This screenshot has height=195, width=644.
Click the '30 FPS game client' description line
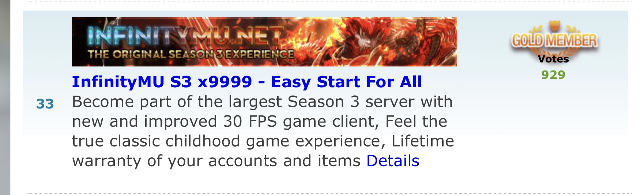tap(260, 121)
